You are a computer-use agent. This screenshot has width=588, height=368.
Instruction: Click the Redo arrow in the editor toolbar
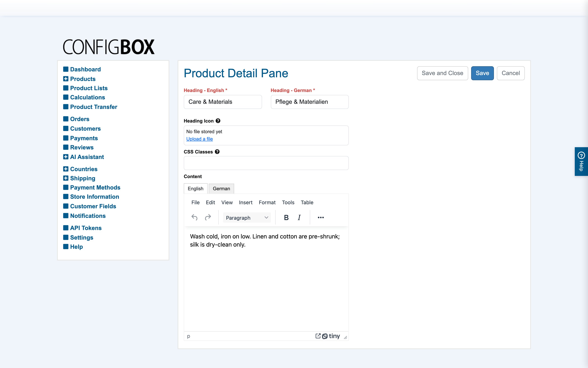click(208, 217)
